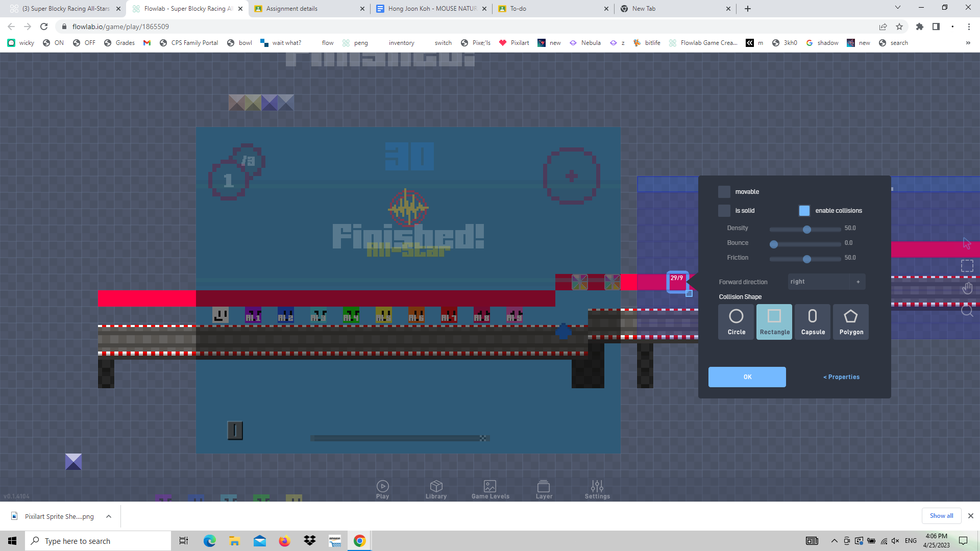
Task: Open Nebula bookmark
Action: pyautogui.click(x=585, y=43)
